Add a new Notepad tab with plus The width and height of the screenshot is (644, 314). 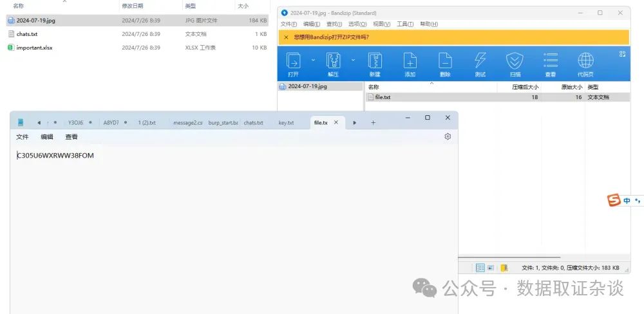click(x=373, y=122)
